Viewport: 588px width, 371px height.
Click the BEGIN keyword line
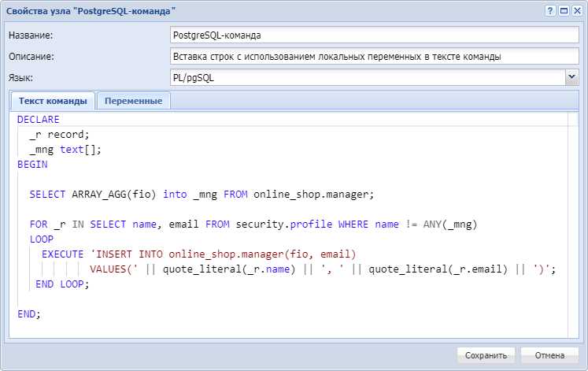[32, 165]
